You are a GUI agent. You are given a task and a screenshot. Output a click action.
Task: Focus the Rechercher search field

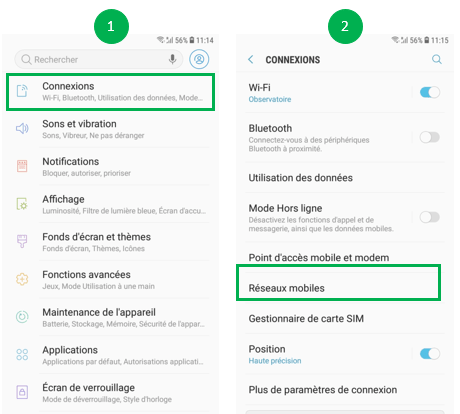[99, 59]
